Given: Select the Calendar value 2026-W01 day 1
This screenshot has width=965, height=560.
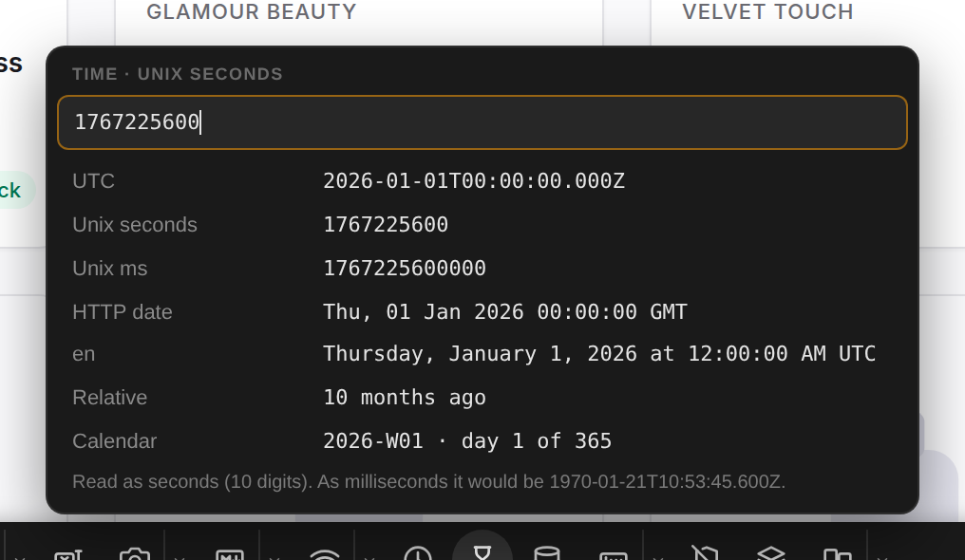Looking at the screenshot, I should (x=467, y=440).
